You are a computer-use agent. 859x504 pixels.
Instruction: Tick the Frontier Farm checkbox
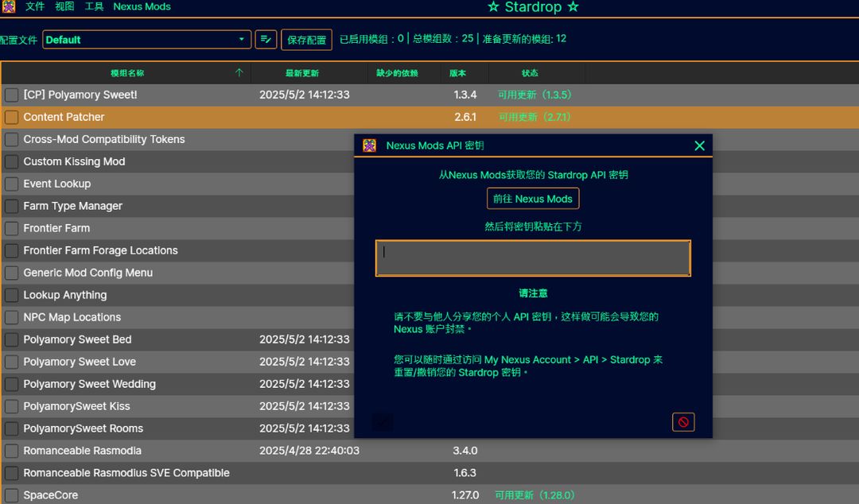click(x=11, y=228)
